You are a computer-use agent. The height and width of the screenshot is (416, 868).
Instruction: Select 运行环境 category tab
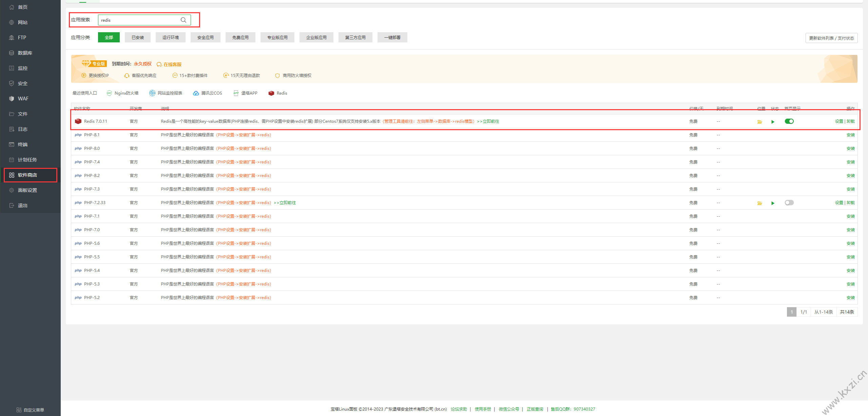(x=170, y=38)
